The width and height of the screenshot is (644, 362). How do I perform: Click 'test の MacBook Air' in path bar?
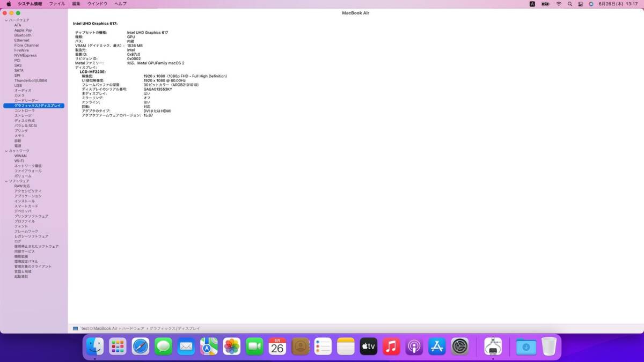click(x=99, y=328)
